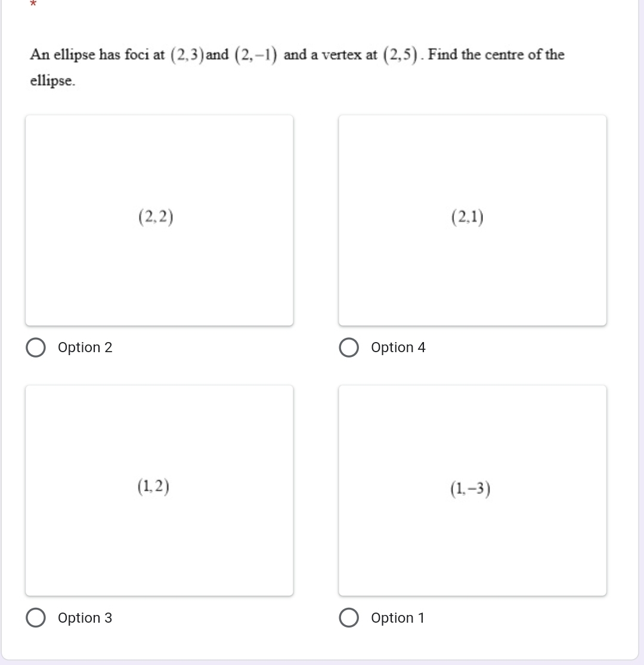The image size is (644, 665).
Task: Select the Option 2 radio button circle
Action: (36, 348)
